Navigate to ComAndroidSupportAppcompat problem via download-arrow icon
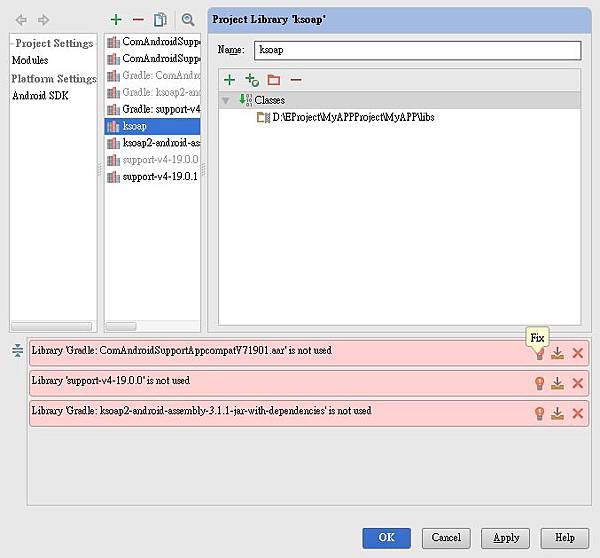600x558 pixels. pos(558,353)
